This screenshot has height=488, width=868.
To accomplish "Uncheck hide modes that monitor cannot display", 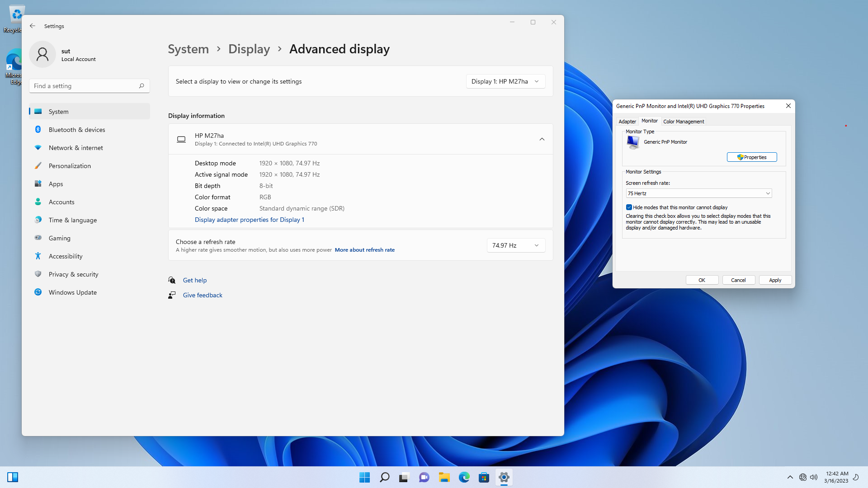I will point(629,207).
